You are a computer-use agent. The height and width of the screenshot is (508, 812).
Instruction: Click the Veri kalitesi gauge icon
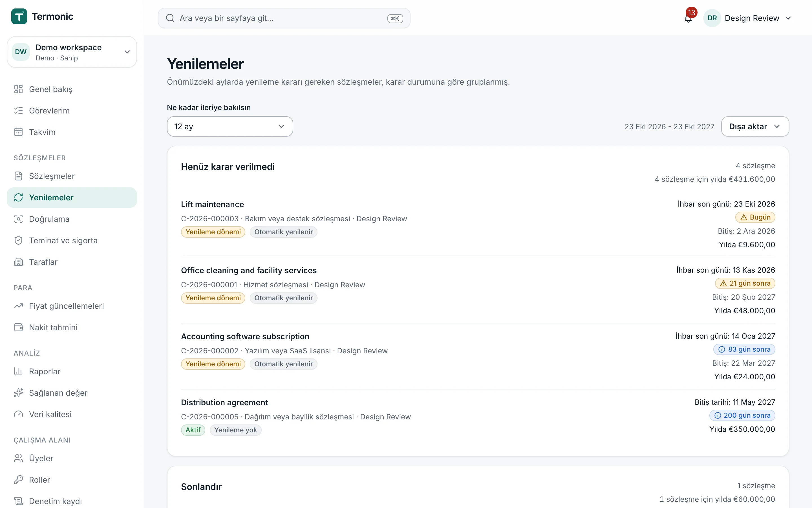[18, 415]
